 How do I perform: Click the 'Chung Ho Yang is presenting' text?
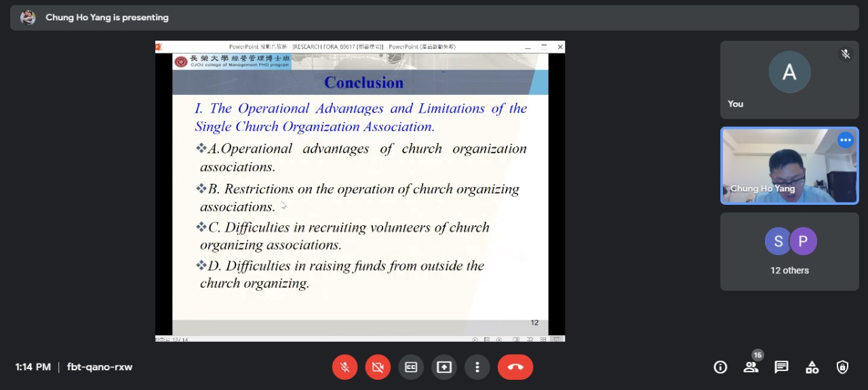[107, 18]
